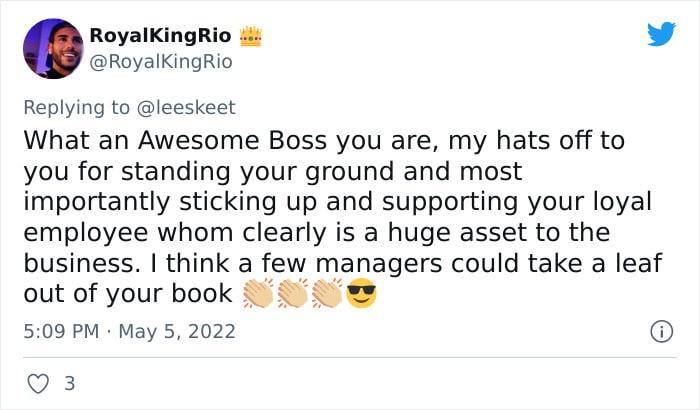This screenshot has width=700, height=410.
Task: Open RoyalKingRio's profile picture
Action: tap(53, 49)
